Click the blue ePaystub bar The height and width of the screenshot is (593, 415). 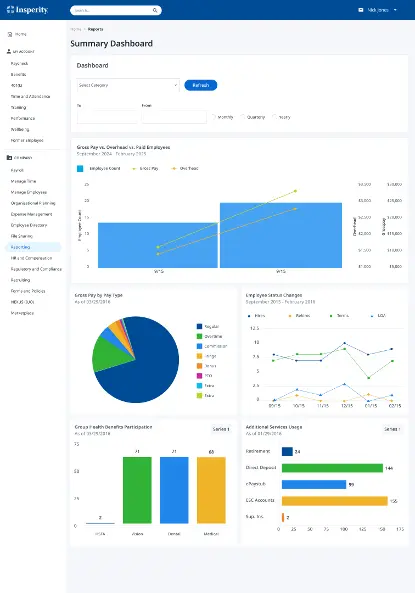314,484
